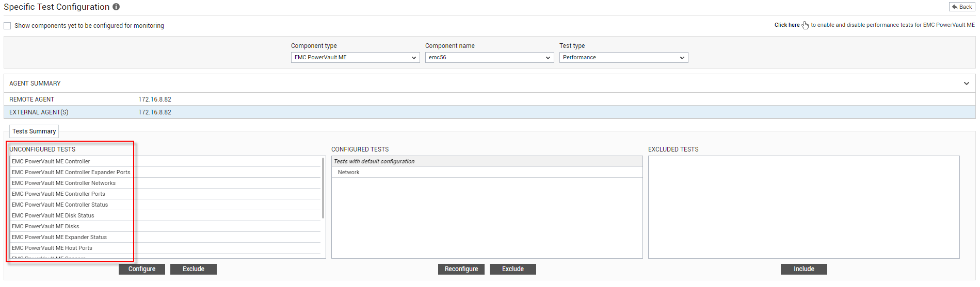The height and width of the screenshot is (287, 980).
Task: Select the Network configured test
Action: [x=487, y=172]
